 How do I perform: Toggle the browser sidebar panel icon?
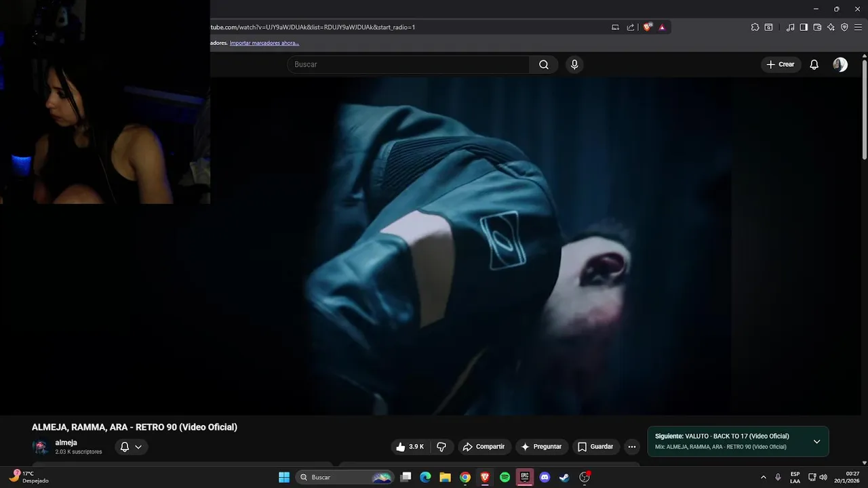click(804, 27)
